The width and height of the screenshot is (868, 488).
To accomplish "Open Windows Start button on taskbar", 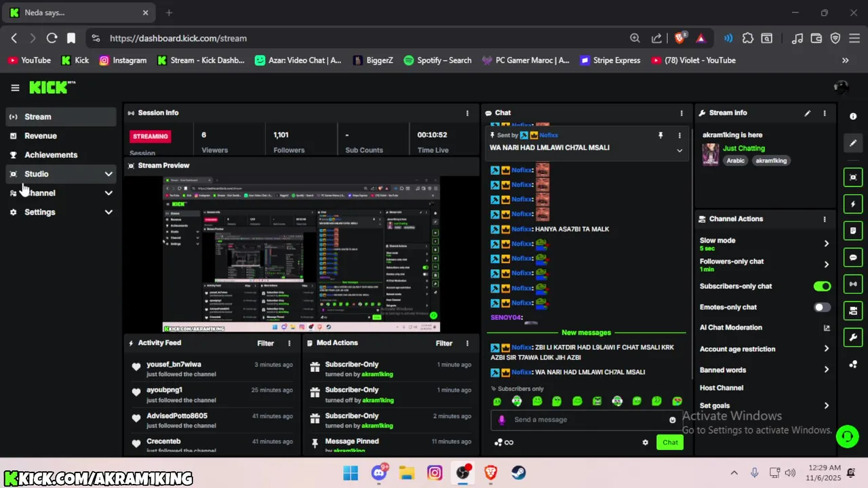I will [x=350, y=473].
